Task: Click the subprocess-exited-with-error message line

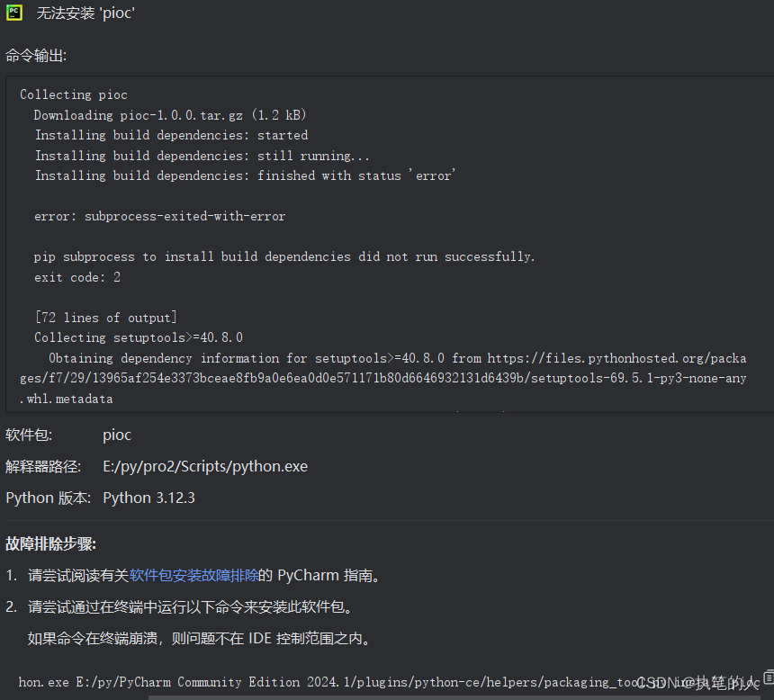Action: pos(160,216)
